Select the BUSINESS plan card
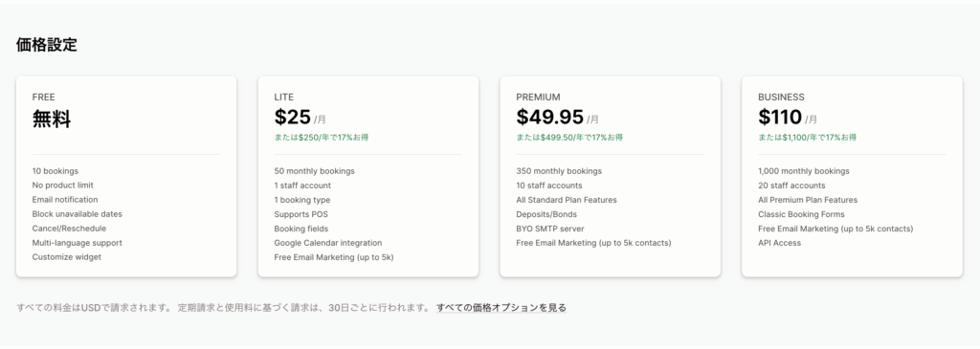 pos(852,177)
